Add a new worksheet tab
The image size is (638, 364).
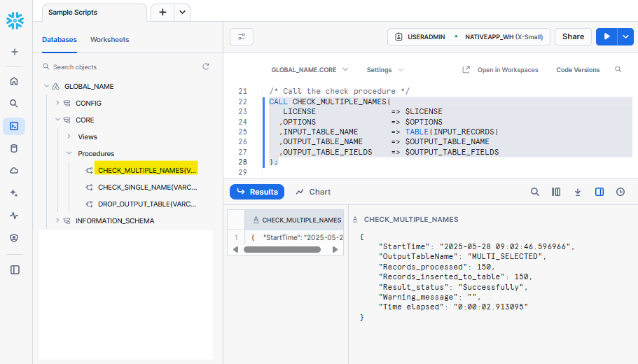click(162, 12)
